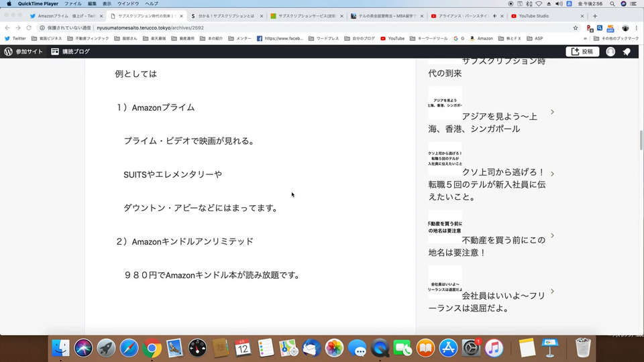
Task: Switch to 分かる！サブスクリプションとは tab
Action: point(226,16)
